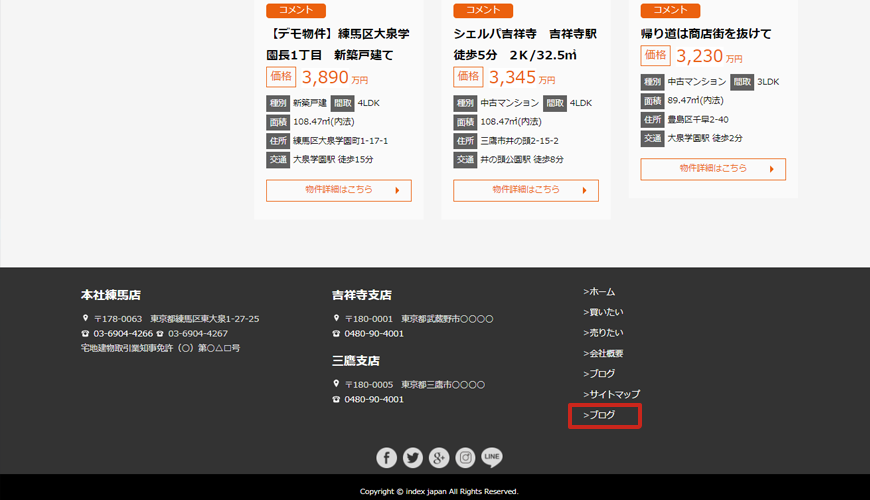Click the 帰り道は商店街を抜けて listing title
This screenshot has height=500, width=870.
click(x=706, y=33)
